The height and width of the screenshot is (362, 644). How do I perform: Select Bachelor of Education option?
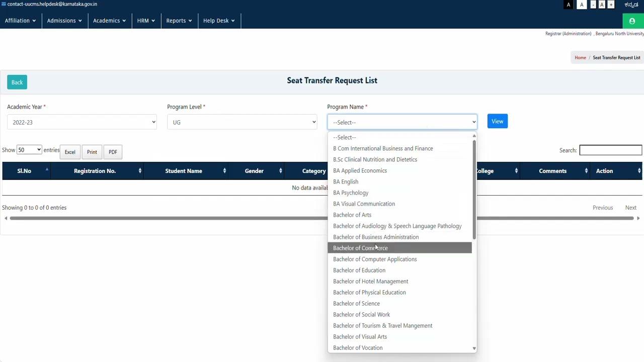coord(400,270)
